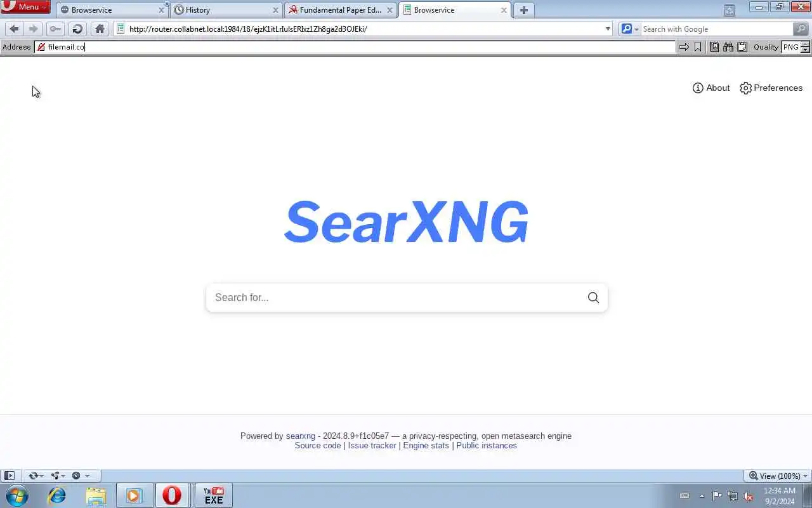This screenshot has height=508, width=812.
Task: Click the binoculars find icon
Action: coord(728,47)
